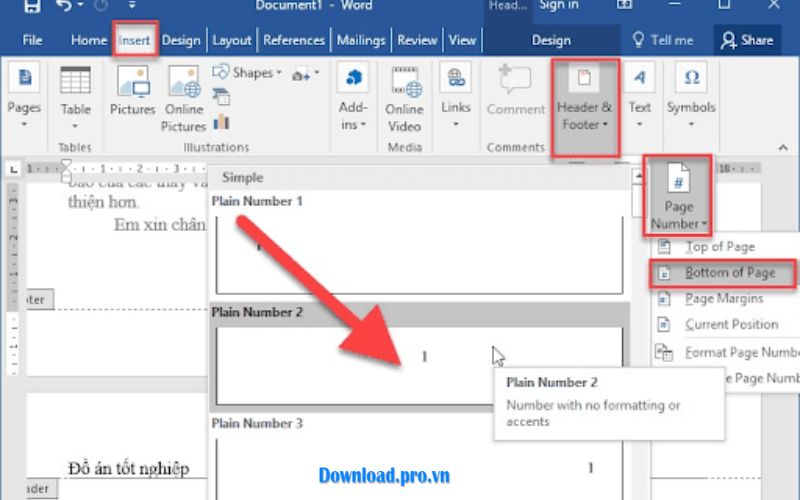Select Bottom of Page menu item
800x500 pixels.
tap(728, 272)
